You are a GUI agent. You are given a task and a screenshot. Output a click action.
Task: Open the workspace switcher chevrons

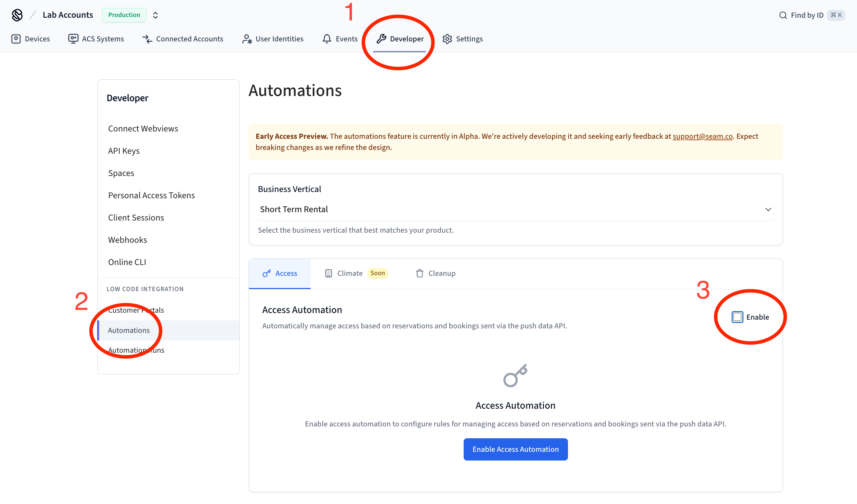click(155, 15)
